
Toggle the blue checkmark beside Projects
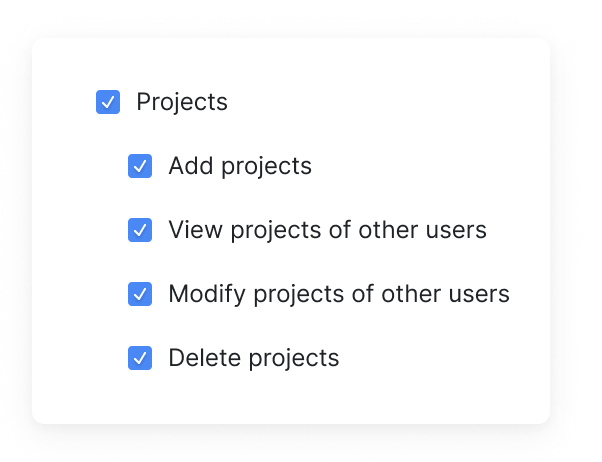click(108, 102)
